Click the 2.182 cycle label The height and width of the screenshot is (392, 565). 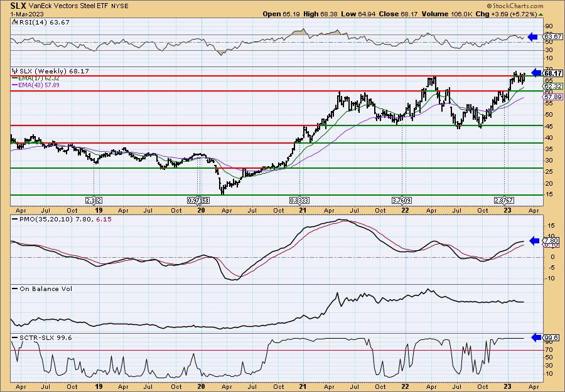coord(94,200)
